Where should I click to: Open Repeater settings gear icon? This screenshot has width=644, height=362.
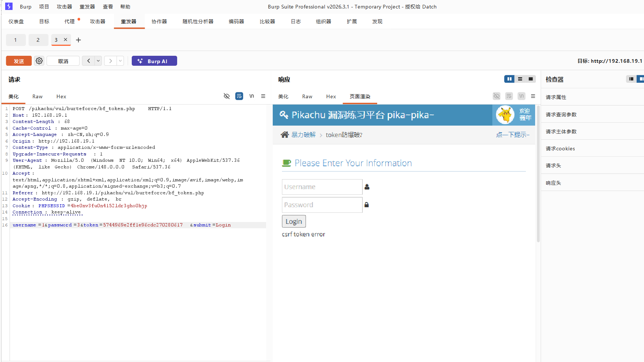pos(39,61)
